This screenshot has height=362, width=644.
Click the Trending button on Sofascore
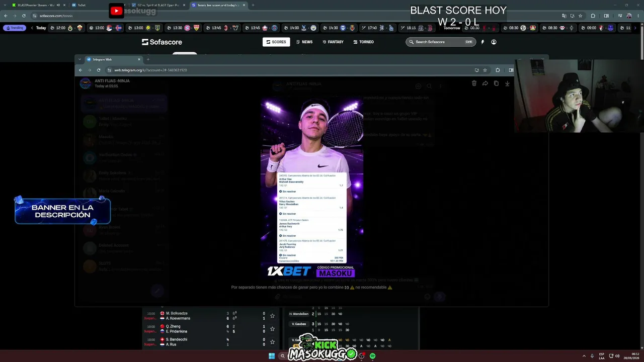[x=15, y=28]
